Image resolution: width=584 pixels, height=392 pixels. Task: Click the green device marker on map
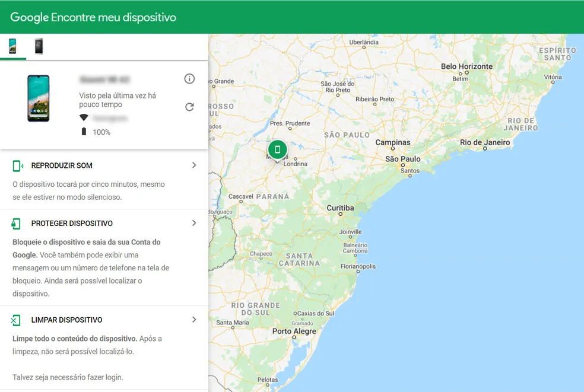(277, 149)
